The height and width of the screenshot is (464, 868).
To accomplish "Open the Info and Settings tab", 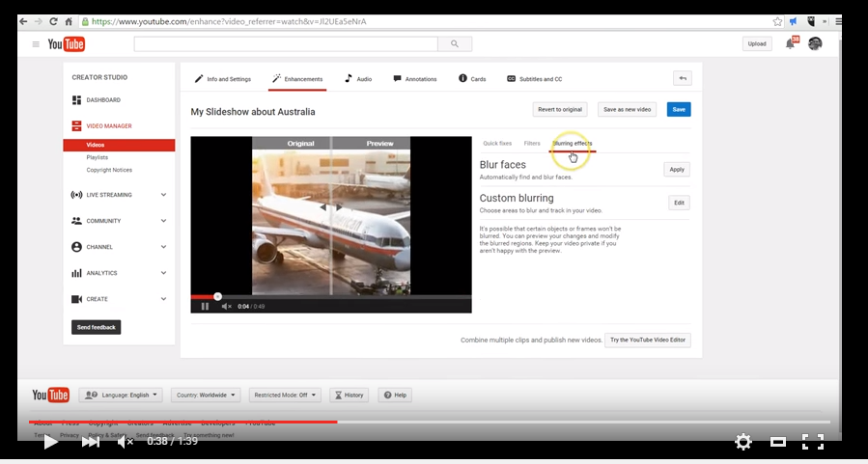I will 222,79.
